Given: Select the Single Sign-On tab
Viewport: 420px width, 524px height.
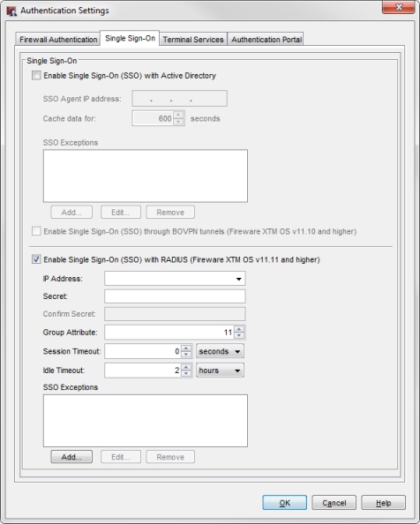Looking at the screenshot, I should tap(130, 39).
